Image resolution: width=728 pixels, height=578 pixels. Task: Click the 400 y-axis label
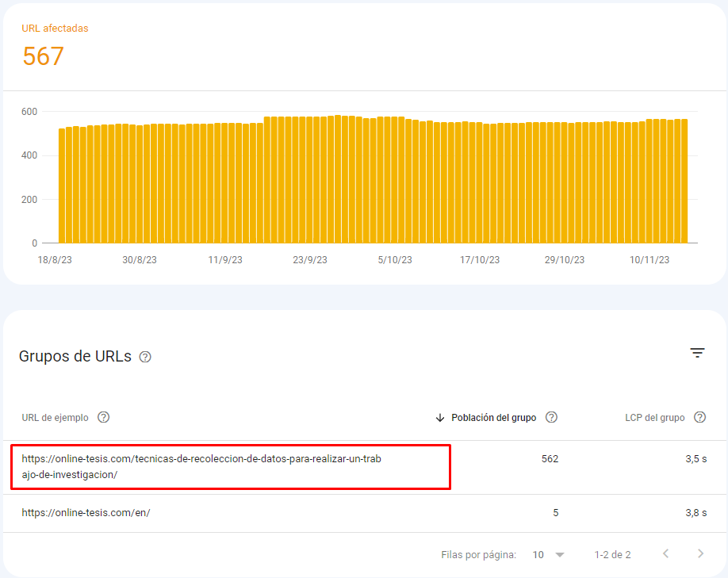[x=29, y=155]
